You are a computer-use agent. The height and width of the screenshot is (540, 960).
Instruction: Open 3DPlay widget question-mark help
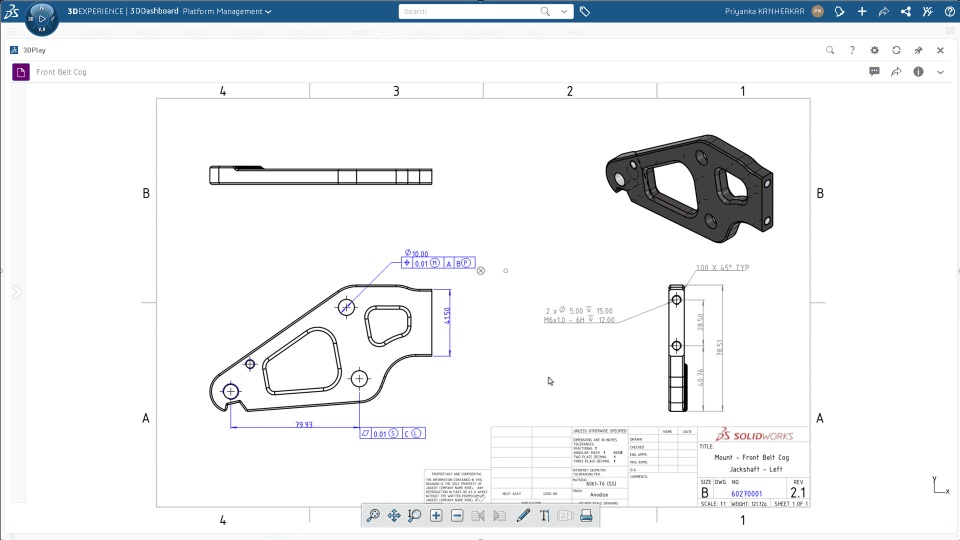coord(852,50)
